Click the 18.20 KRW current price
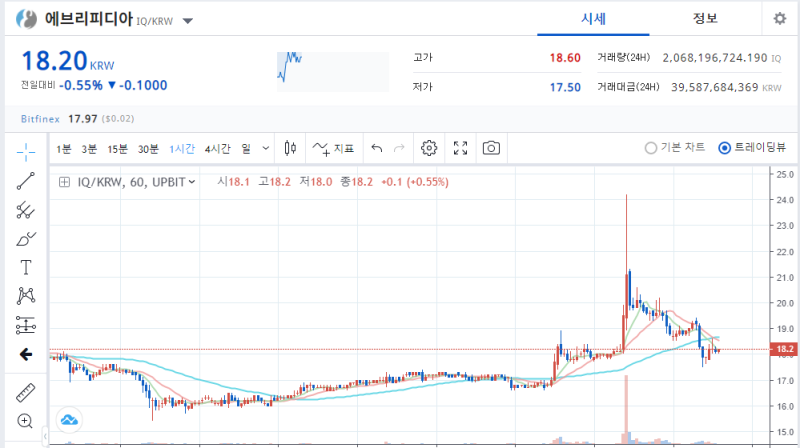The width and height of the screenshot is (800, 448). [x=68, y=61]
